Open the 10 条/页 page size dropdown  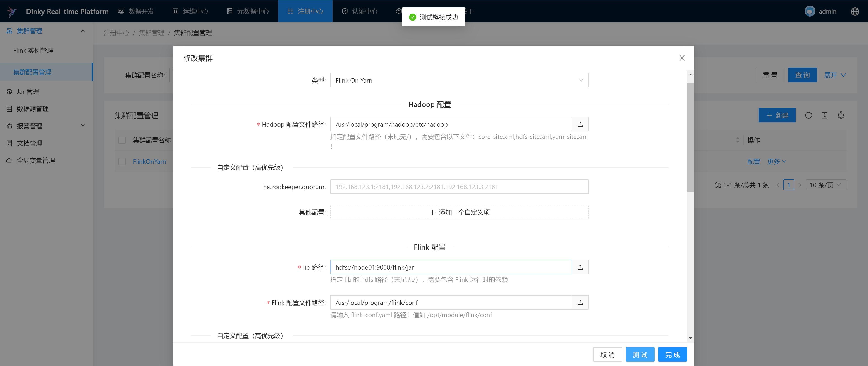[825, 185]
